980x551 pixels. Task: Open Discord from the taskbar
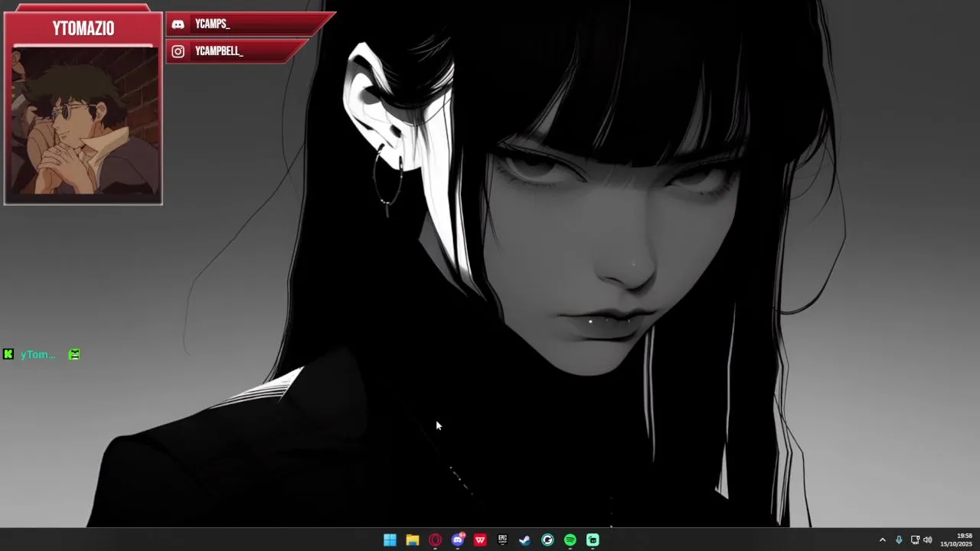click(x=458, y=540)
